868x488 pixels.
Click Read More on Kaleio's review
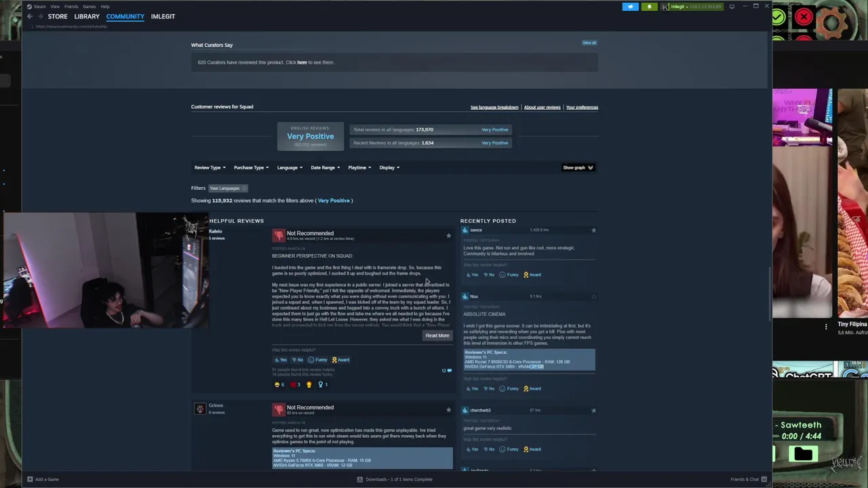[437, 335]
